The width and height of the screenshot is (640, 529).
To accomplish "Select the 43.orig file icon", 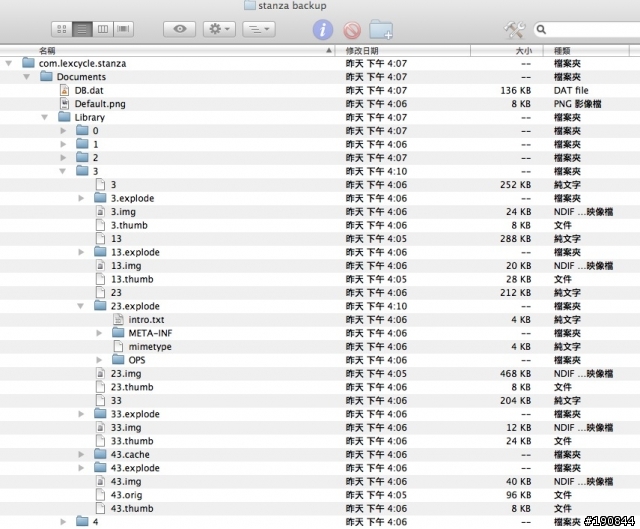I will (x=100, y=494).
